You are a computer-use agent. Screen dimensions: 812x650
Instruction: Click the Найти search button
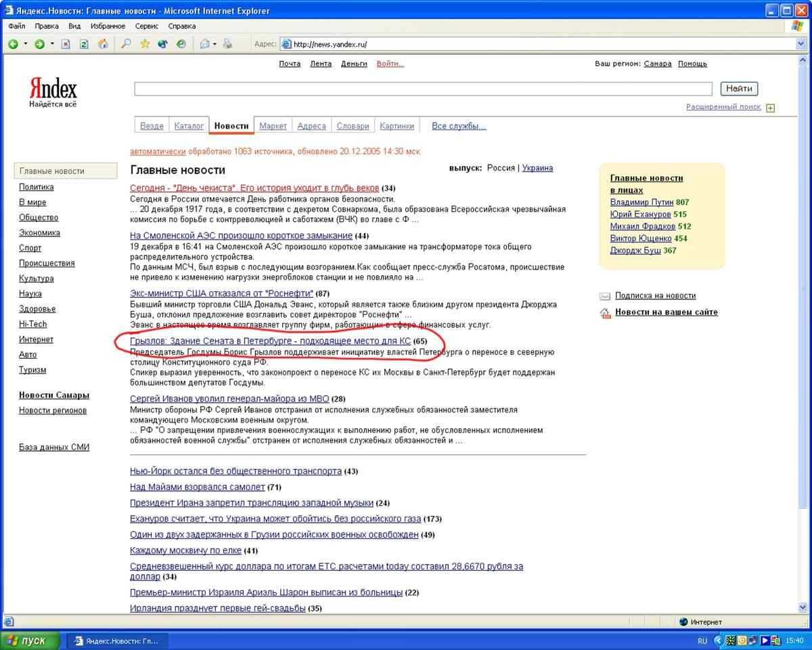739,89
